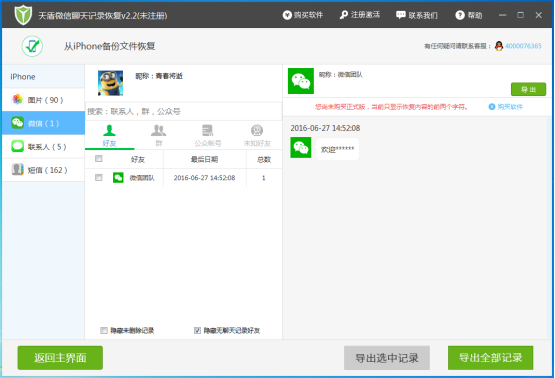
Task: Click the 好友 column header
Action: pyautogui.click(x=138, y=159)
